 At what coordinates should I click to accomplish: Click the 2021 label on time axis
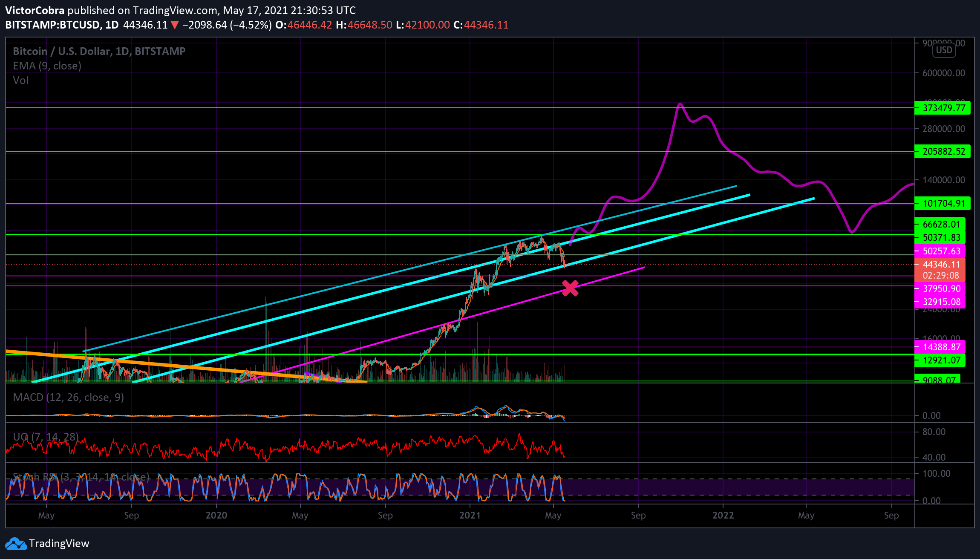[x=470, y=515]
